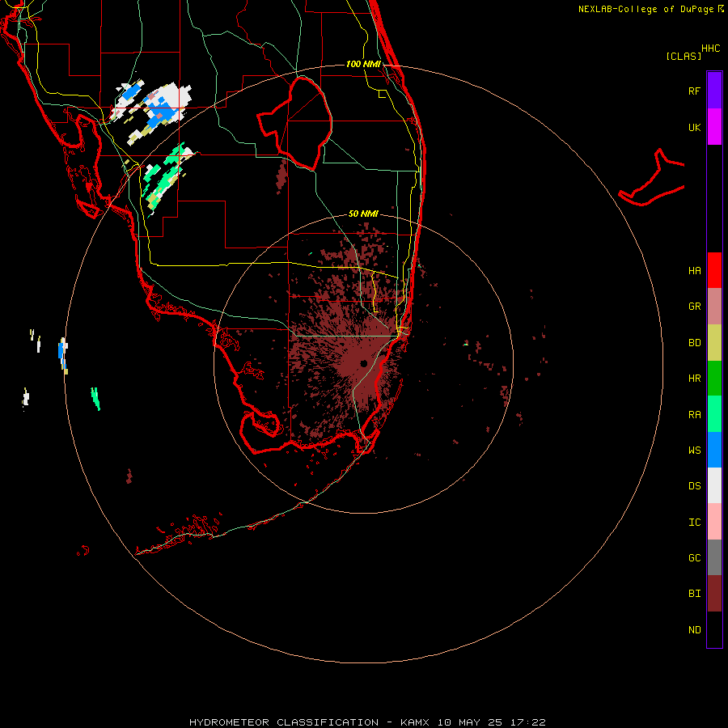Screen dimensions: 728x728
Task: Click the green rain echo offshore southwest
Action: [x=95, y=399]
